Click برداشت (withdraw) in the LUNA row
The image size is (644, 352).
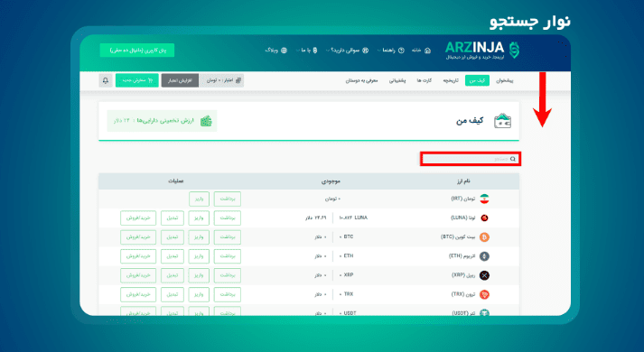[x=227, y=218]
